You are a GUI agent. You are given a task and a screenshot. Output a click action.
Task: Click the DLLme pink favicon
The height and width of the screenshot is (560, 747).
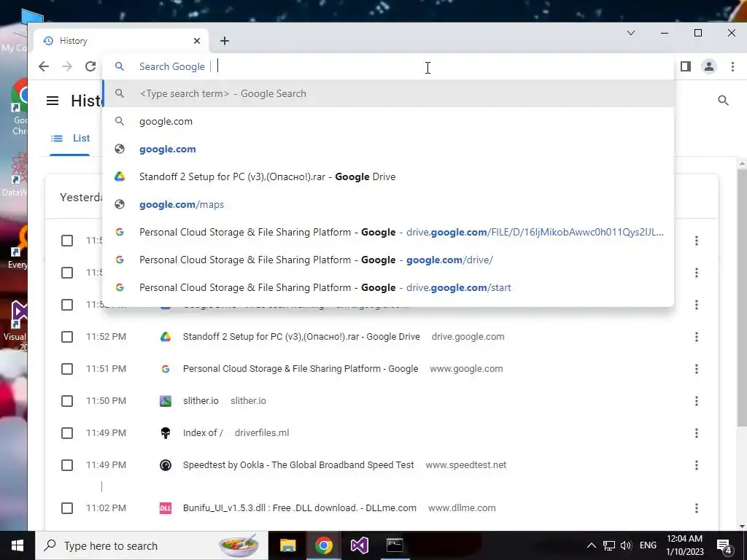[x=166, y=508]
